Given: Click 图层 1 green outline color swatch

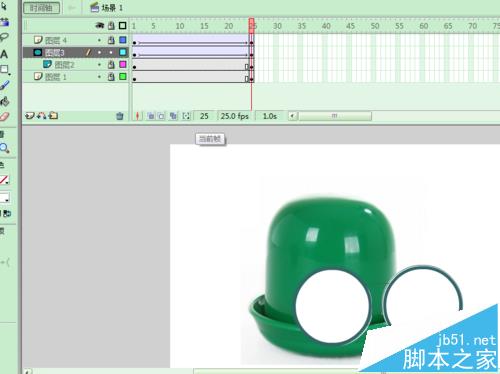Looking at the screenshot, I should (123, 76).
